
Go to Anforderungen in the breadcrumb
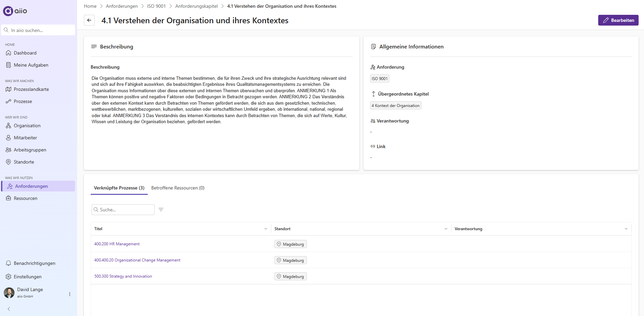pyautogui.click(x=122, y=6)
